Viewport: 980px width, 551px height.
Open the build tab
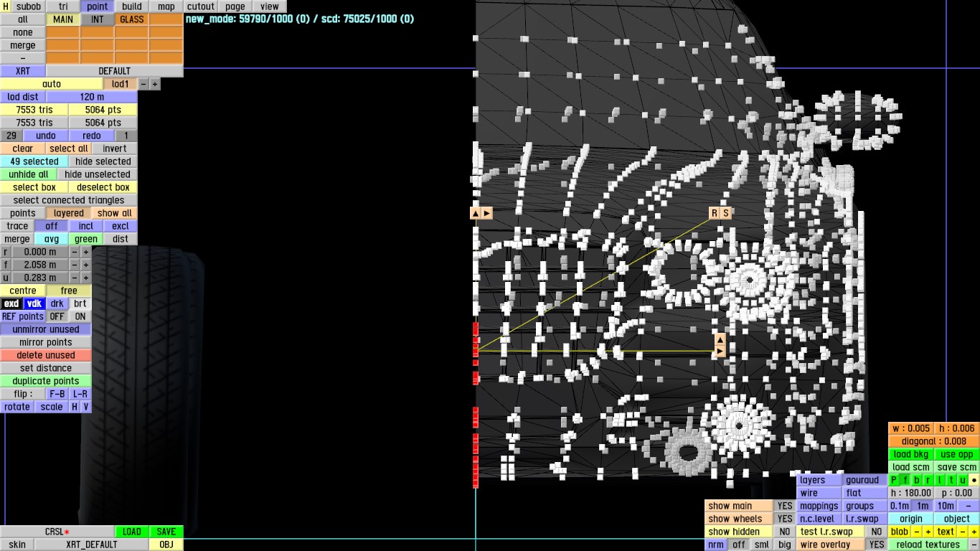point(132,6)
